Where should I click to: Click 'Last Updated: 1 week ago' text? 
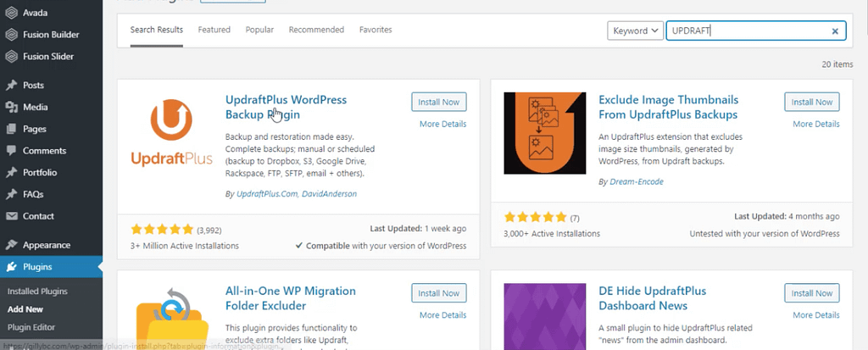coord(418,229)
